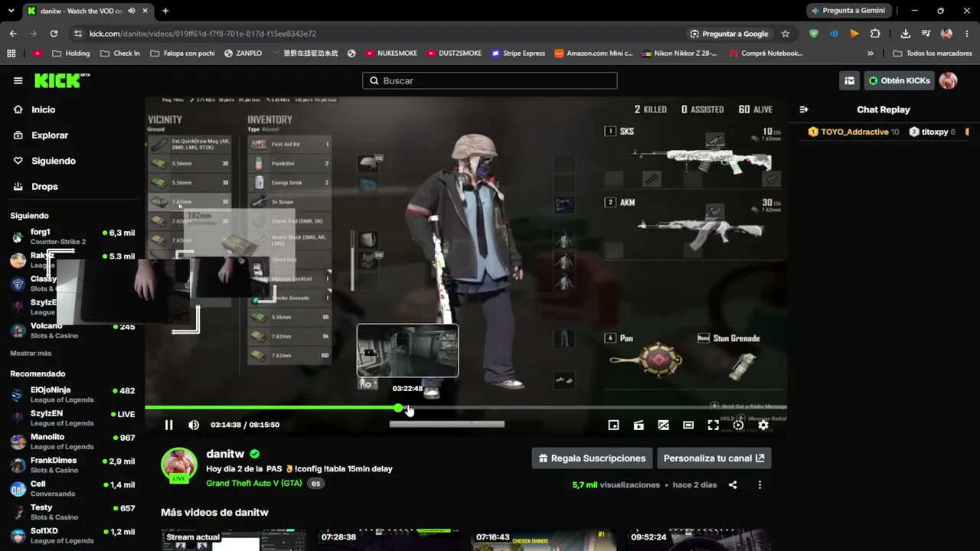
Task: Expand followed list with Mostrar más
Action: (x=31, y=354)
